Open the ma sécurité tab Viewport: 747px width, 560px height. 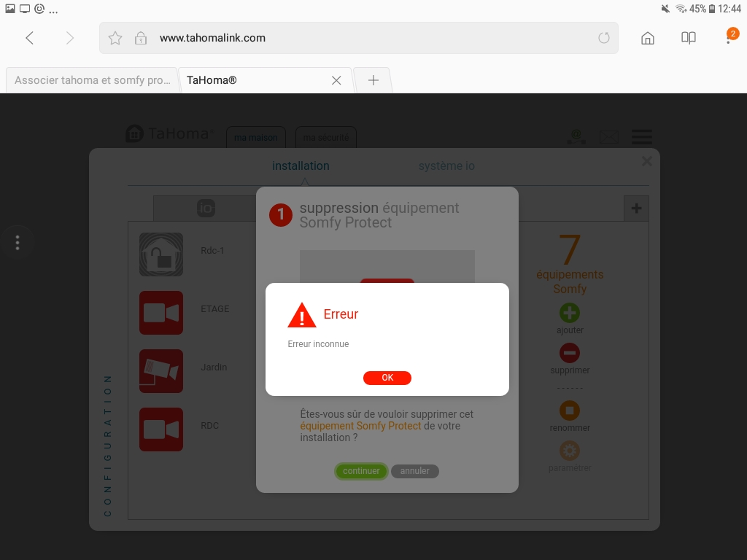326,138
